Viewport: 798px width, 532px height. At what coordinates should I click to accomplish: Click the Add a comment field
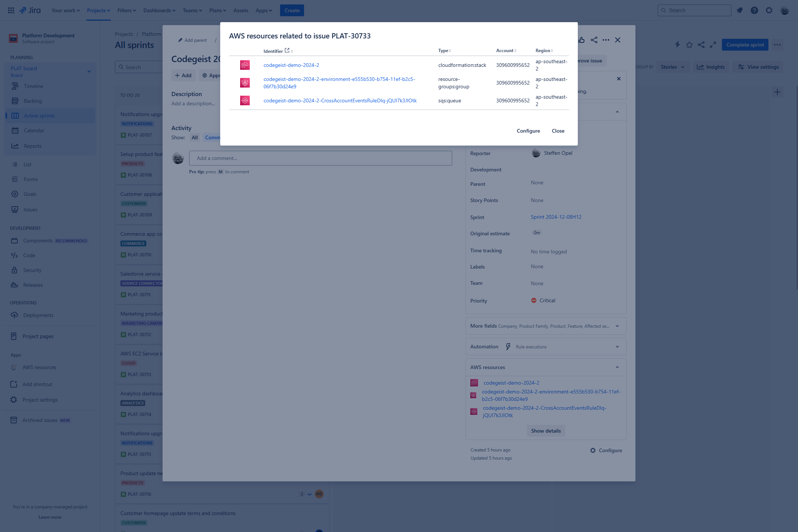320,158
